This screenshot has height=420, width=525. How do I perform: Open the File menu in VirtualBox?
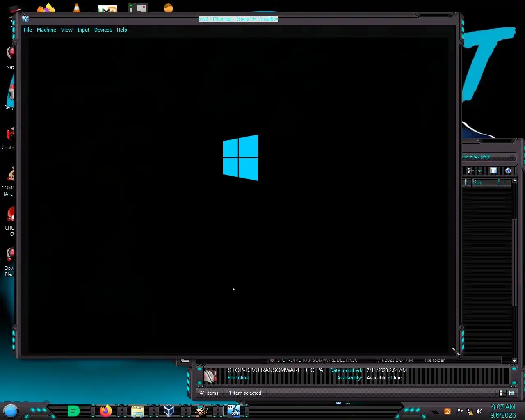(27, 30)
